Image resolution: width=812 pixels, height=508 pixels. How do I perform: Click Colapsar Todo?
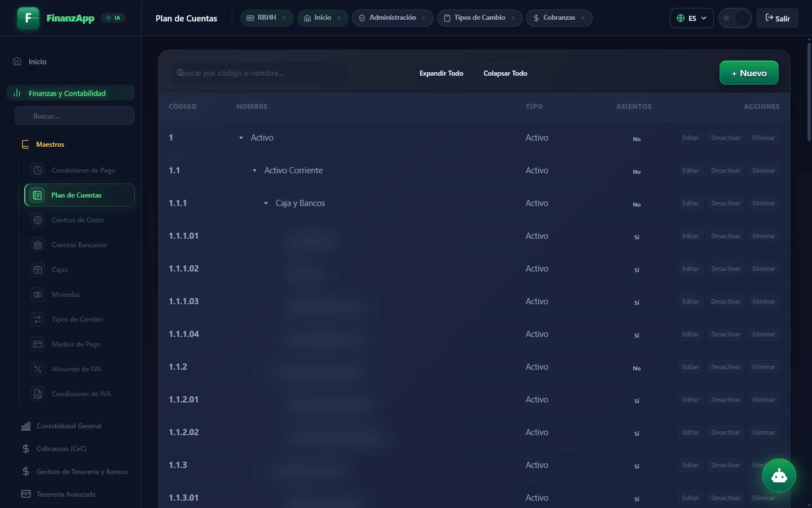[x=505, y=73]
